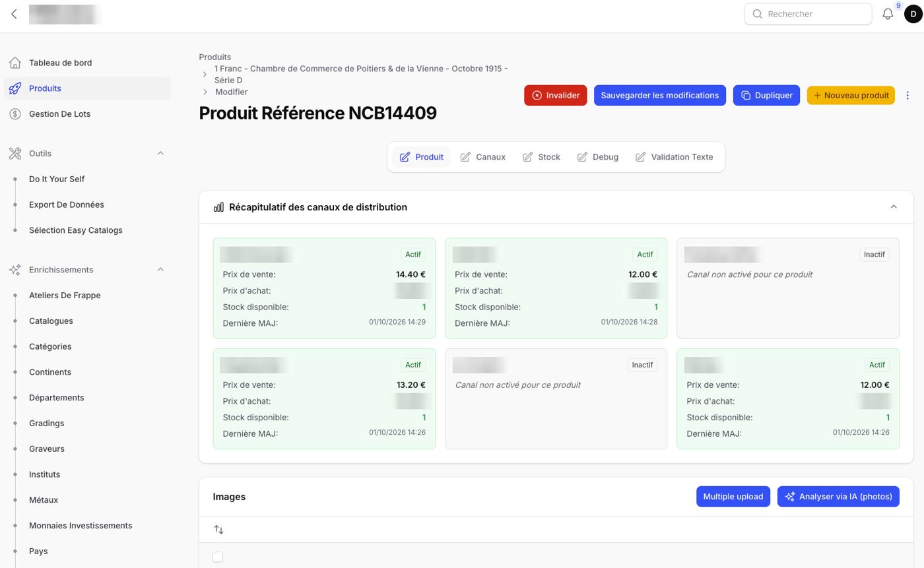
Task: Focus the Rechercher search field
Action: point(808,14)
